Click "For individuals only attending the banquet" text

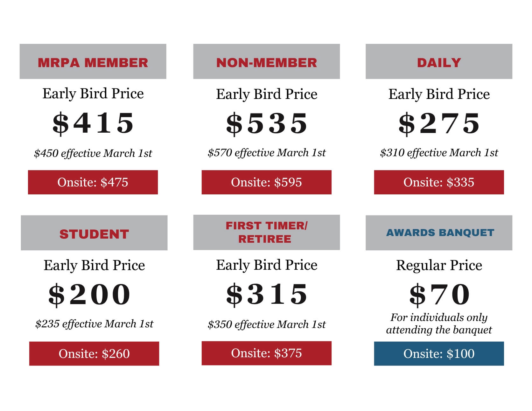[x=439, y=324]
